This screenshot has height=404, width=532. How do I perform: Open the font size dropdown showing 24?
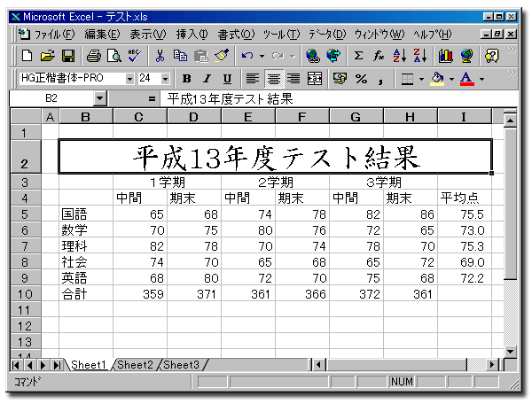click(x=165, y=80)
